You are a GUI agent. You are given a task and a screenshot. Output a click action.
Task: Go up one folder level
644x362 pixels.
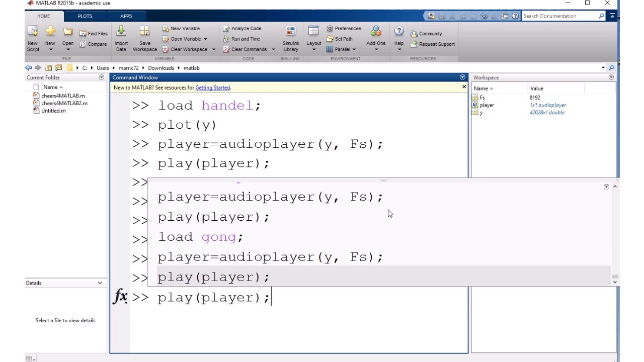click(x=48, y=68)
